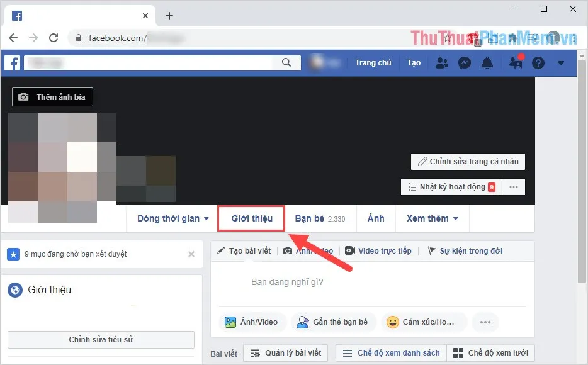Viewport: 588px width, 365px height.
Task: Open Messenger via the chat icon
Action: click(465, 63)
